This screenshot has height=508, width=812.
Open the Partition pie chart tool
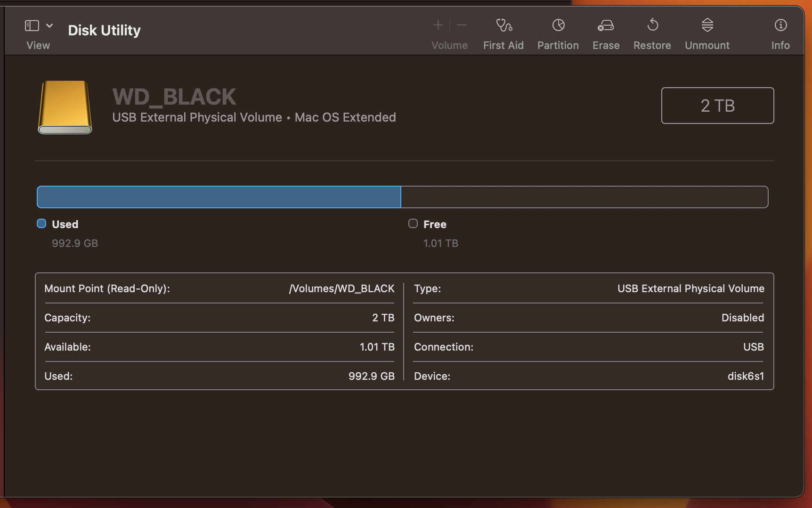pos(559,25)
